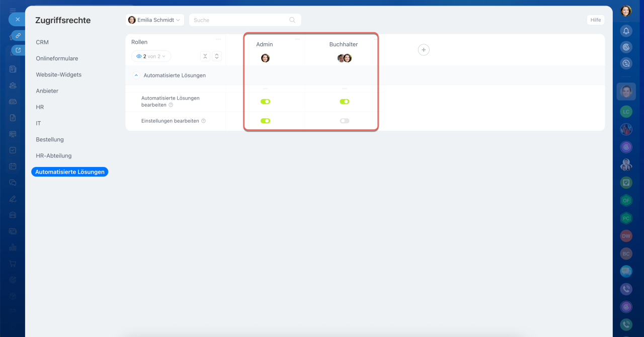
Task: Select HR in the left menu
Action: point(40,107)
